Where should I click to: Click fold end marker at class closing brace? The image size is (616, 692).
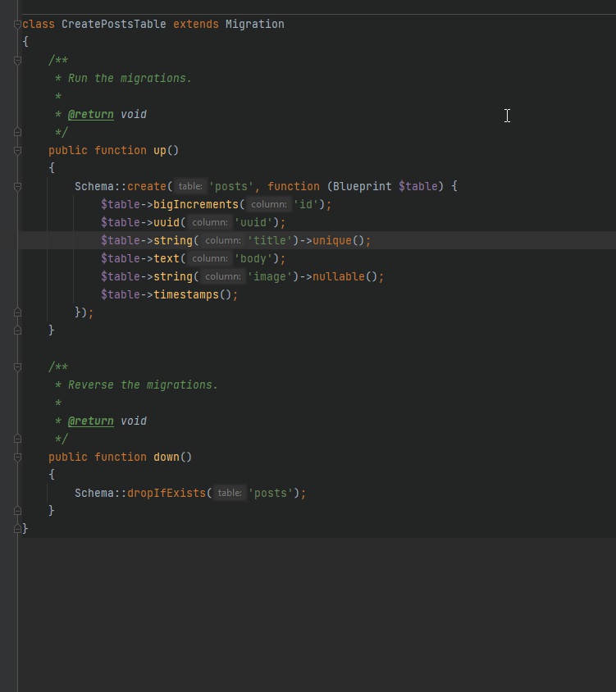coord(18,528)
